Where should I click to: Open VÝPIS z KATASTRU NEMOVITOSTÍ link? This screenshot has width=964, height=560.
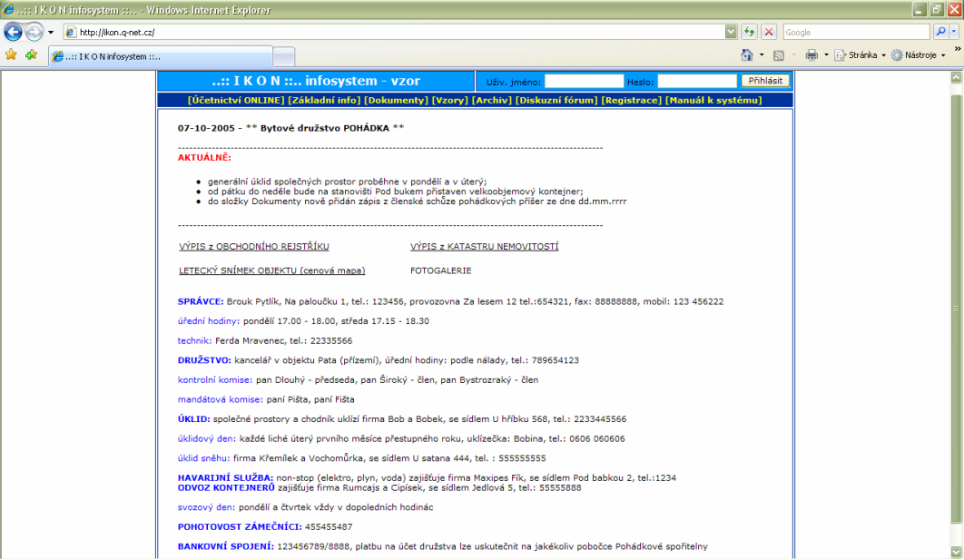point(484,247)
